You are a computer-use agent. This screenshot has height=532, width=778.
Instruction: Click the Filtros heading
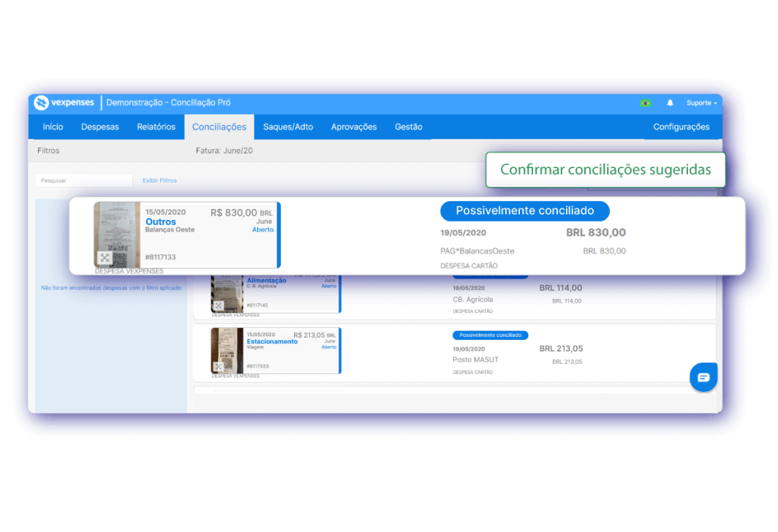coord(48,151)
